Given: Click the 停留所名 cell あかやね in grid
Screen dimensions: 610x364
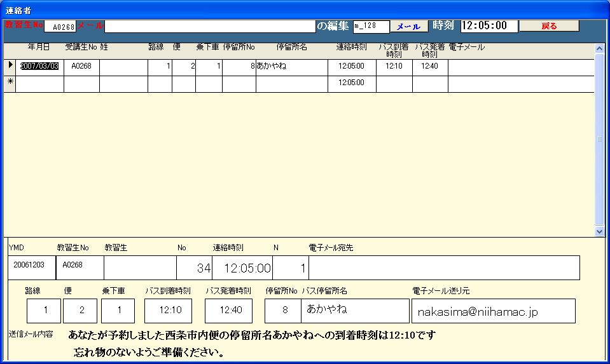Looking at the screenshot, I should click(291, 66).
